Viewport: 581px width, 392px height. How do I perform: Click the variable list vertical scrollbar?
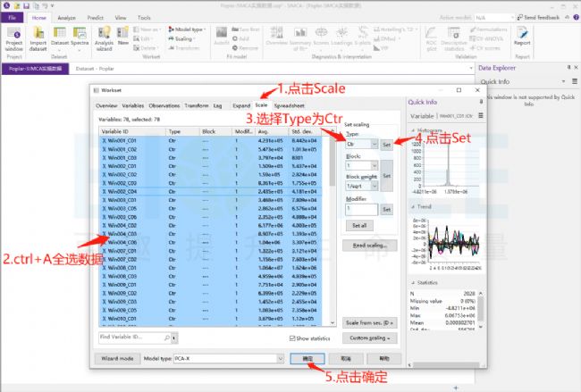pyautogui.click(x=332, y=231)
